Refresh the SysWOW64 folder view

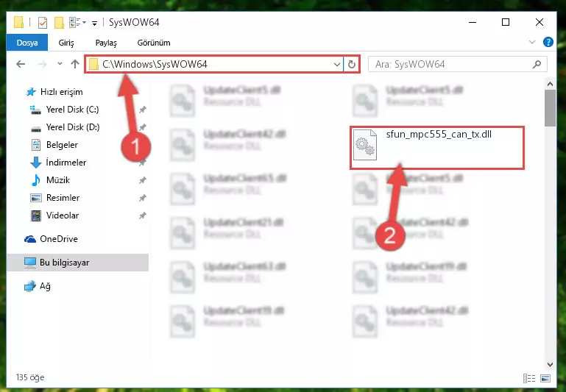point(352,65)
